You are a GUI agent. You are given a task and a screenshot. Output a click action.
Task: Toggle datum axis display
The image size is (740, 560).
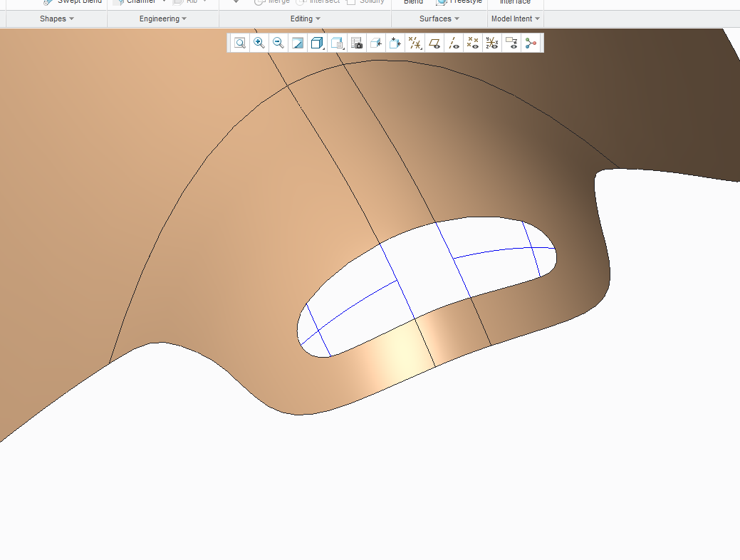pos(454,43)
